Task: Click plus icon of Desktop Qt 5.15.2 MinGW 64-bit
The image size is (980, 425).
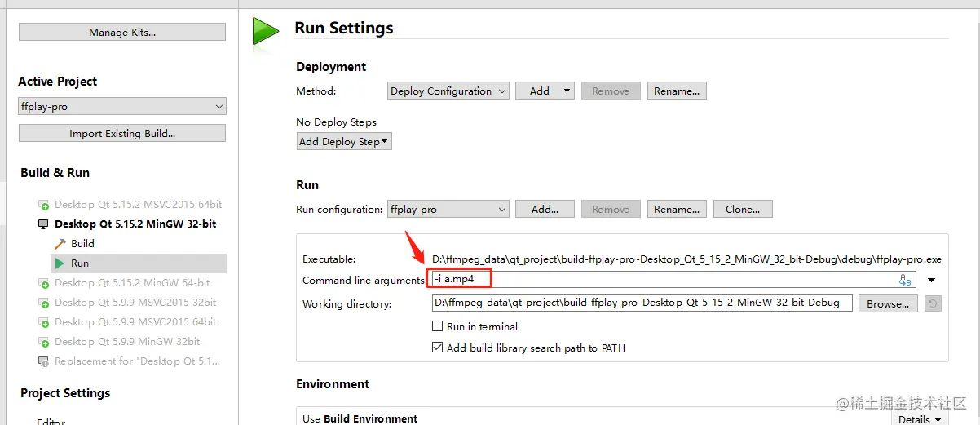Action: [43, 283]
